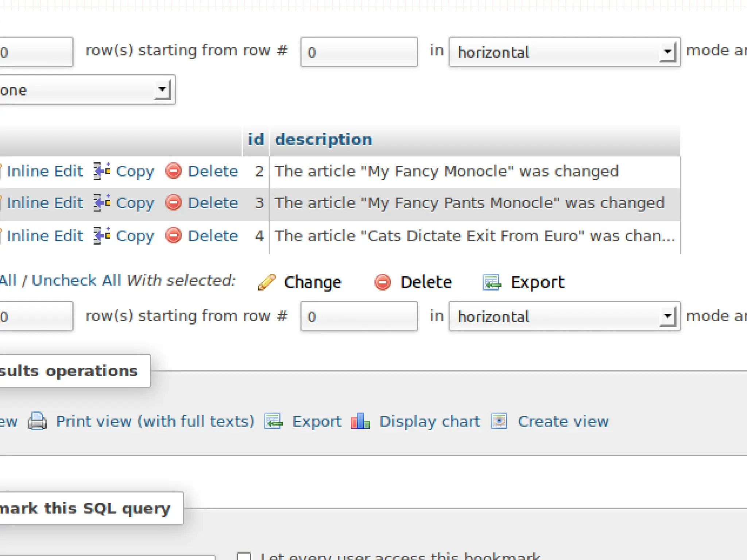Click the red Delete icon next to With selected
Screen dimensions: 747x560
383,282
